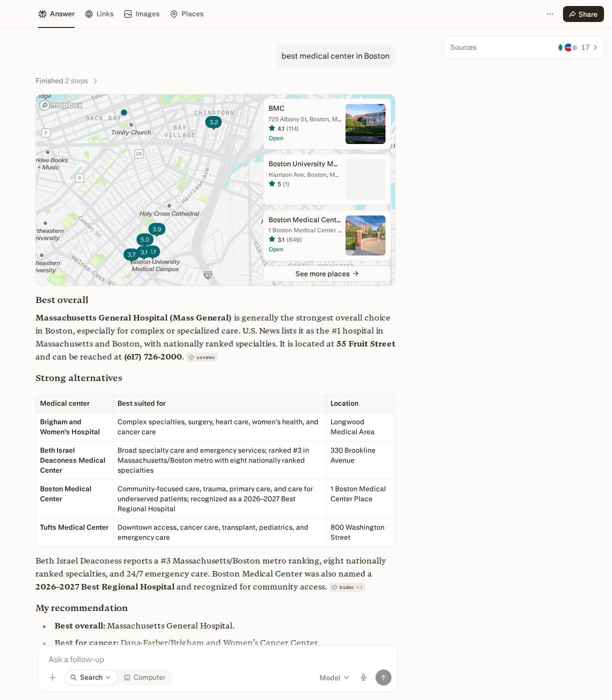This screenshot has width=612, height=700.
Task: Open the three-dots more options menu
Action: coord(550,14)
